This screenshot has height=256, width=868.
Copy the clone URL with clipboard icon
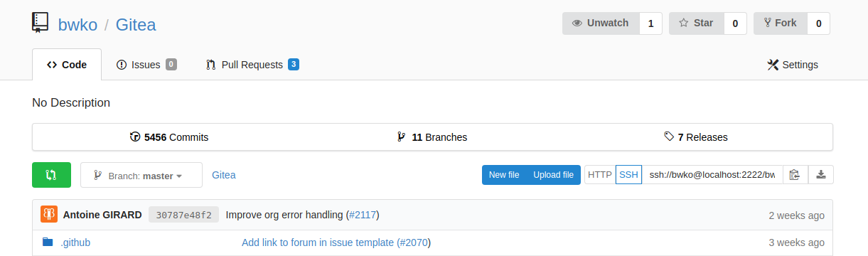point(795,175)
